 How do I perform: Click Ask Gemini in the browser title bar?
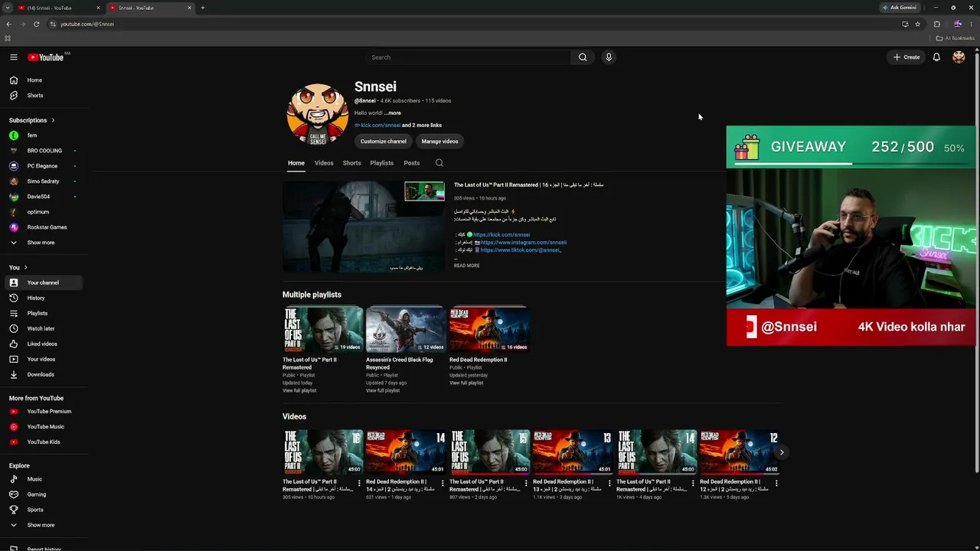(x=900, y=8)
